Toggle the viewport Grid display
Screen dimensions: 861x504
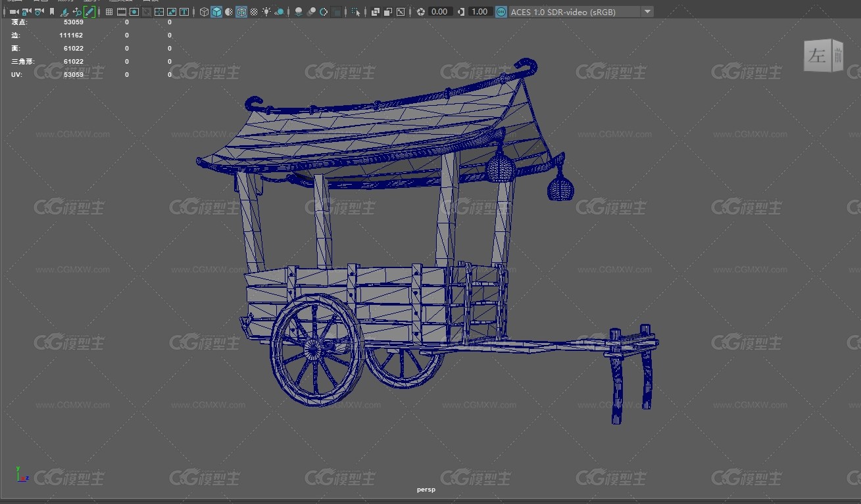point(109,12)
